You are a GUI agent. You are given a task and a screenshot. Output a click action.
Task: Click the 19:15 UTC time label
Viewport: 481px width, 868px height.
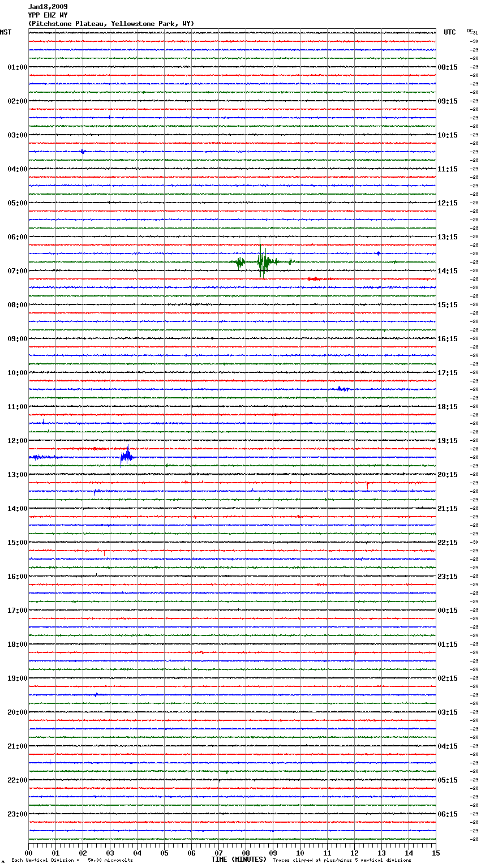point(448,441)
